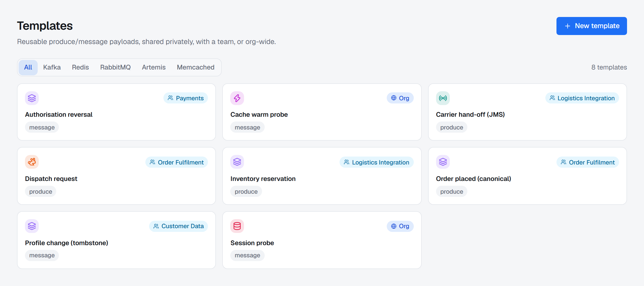
Task: Open the Order placed (canonical) template title
Action: point(473,179)
